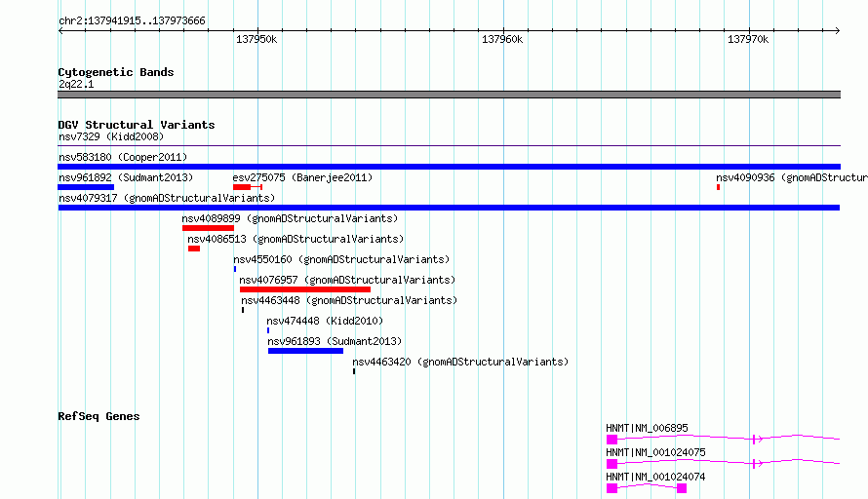The image size is (868, 499).
Task: Open the nsv4076957 gnomAD label
Action: 347,280
